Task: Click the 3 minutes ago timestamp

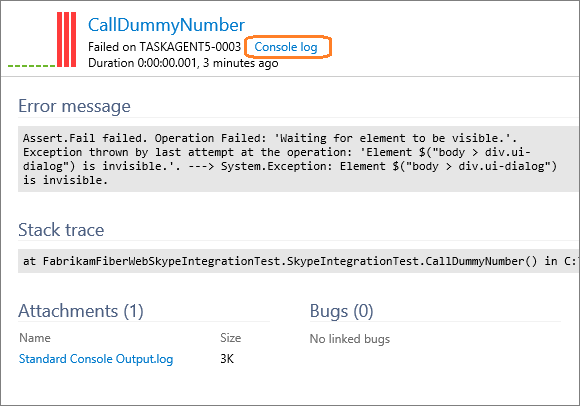Action: point(240,63)
